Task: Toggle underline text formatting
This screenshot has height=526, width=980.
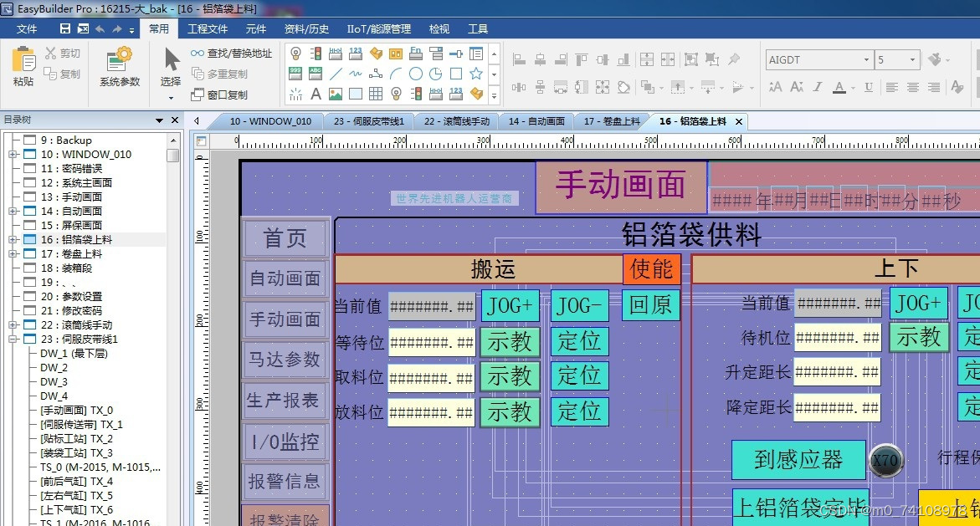Action: point(869,87)
